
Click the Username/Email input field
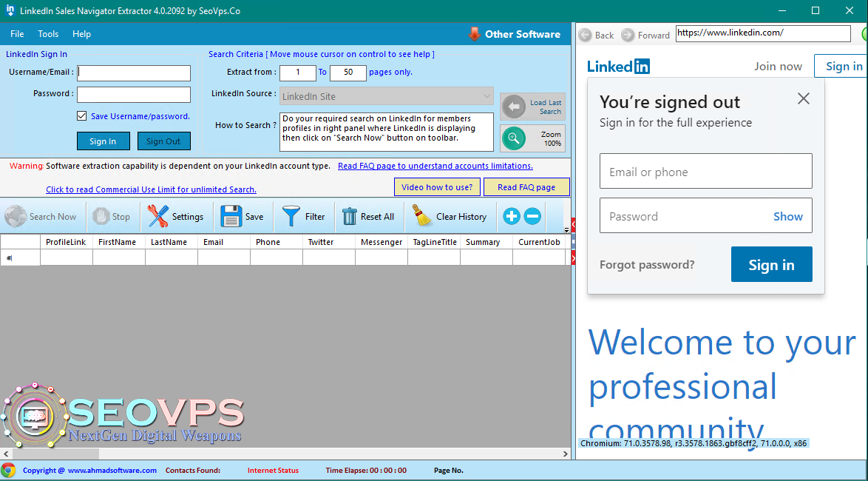click(134, 73)
